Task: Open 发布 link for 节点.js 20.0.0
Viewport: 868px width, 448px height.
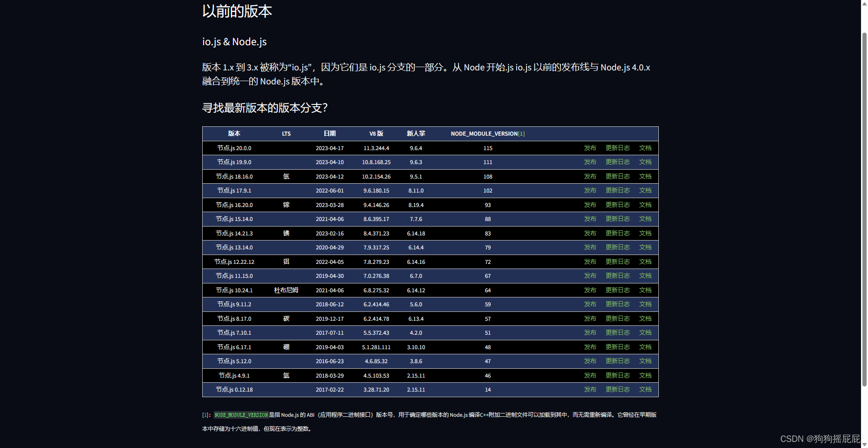Action: click(590, 148)
